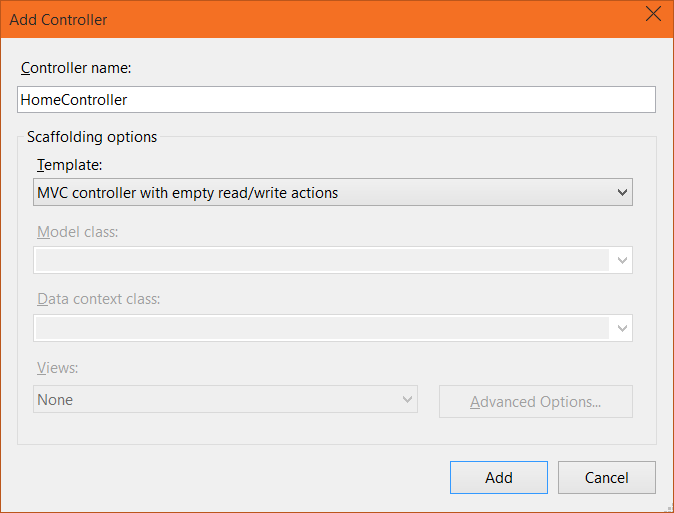Close the Add Controller dialog with X
Image resolution: width=674 pixels, height=513 pixels.
653,14
